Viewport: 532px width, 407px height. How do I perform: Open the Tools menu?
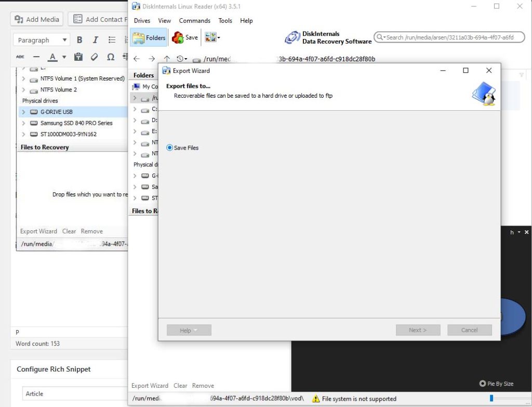coord(225,21)
